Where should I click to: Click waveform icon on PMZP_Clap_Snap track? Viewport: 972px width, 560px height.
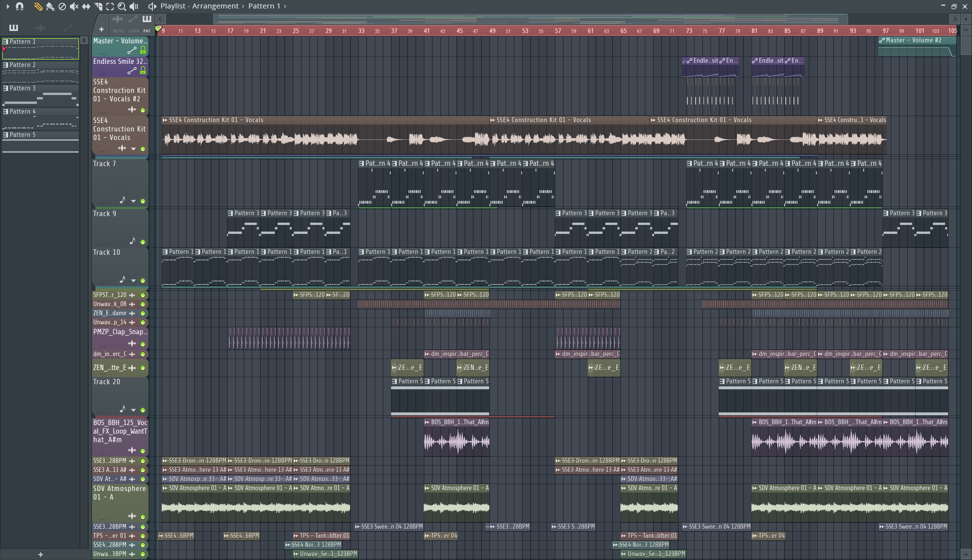(x=132, y=343)
